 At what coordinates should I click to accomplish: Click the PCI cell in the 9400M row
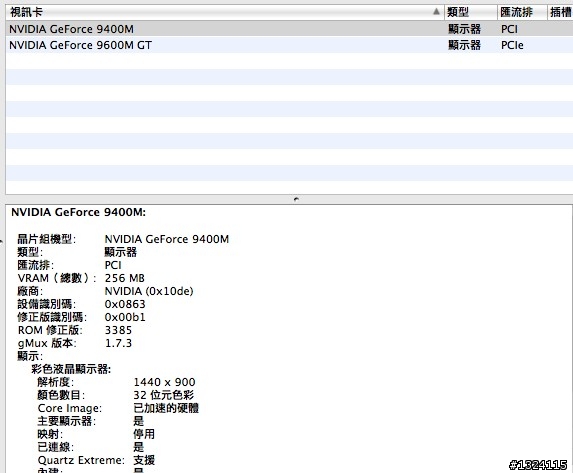509,29
